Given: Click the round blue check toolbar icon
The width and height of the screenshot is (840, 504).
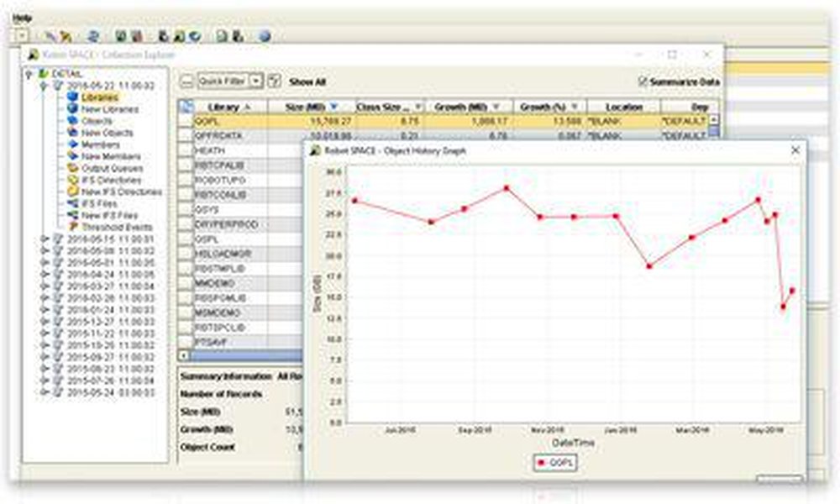Looking at the screenshot, I should point(196,36).
